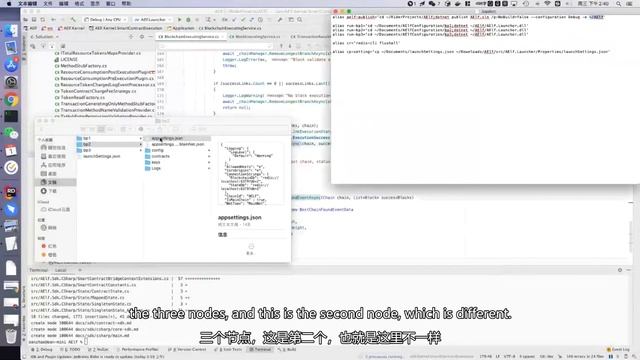Click the wrench settings icon in Rider toolbar
This screenshot has width=640, height=360.
coord(280,20)
